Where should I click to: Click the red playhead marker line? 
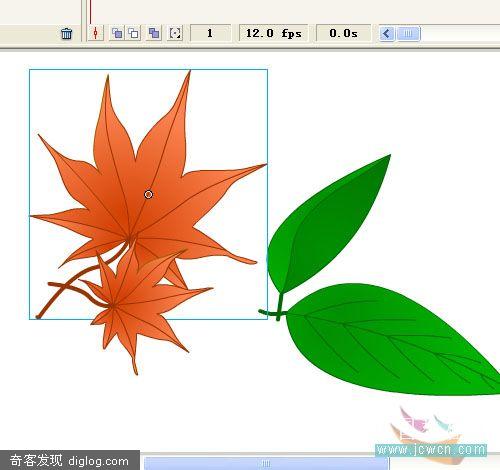[90, 12]
